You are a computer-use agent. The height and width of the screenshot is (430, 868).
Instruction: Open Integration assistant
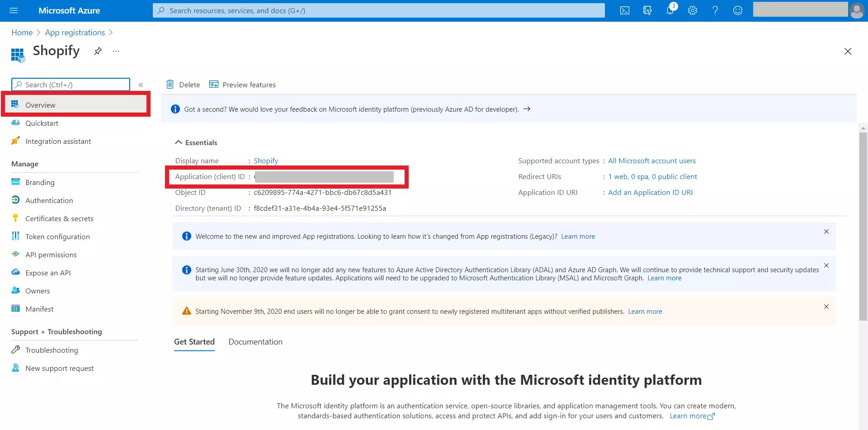click(x=58, y=141)
